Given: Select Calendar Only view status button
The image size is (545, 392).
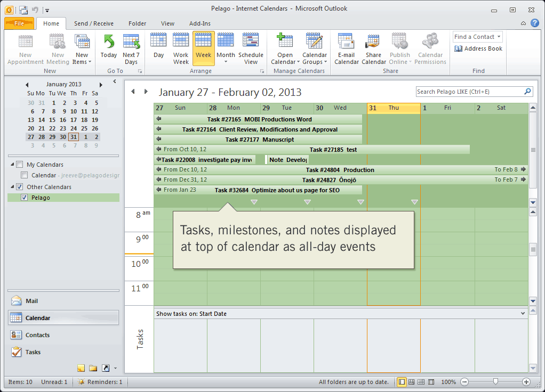Looking at the screenshot, I should 421,382.
